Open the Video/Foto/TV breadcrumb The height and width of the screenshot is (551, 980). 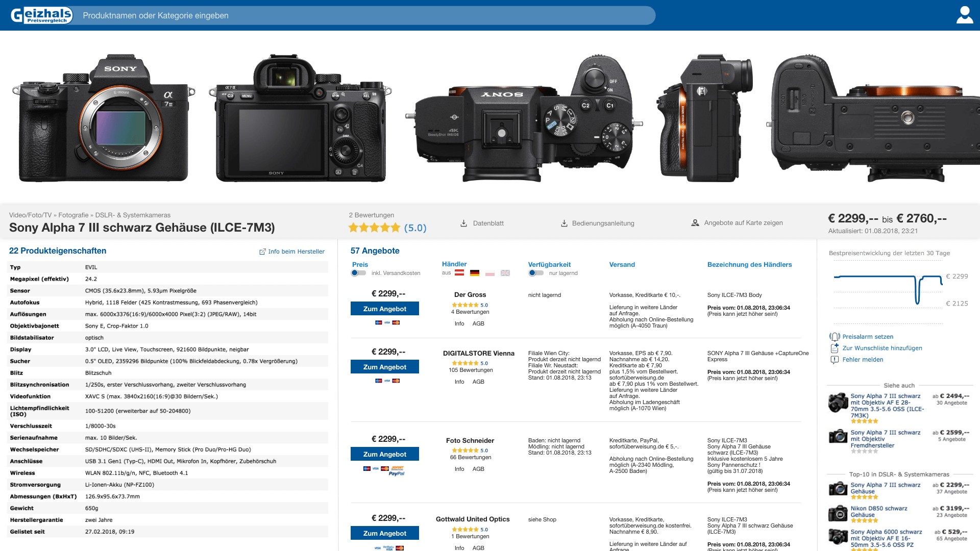[30, 215]
